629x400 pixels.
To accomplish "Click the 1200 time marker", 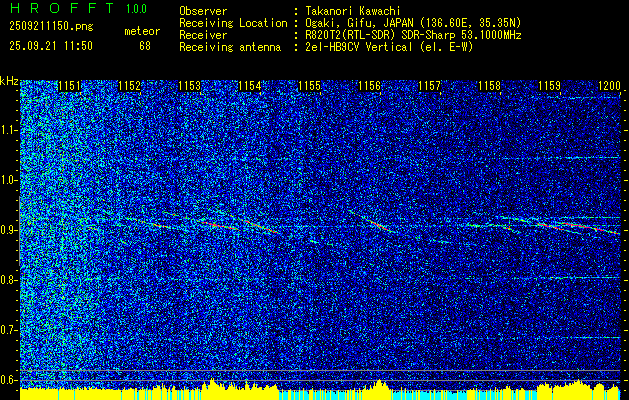I will [x=609, y=86].
